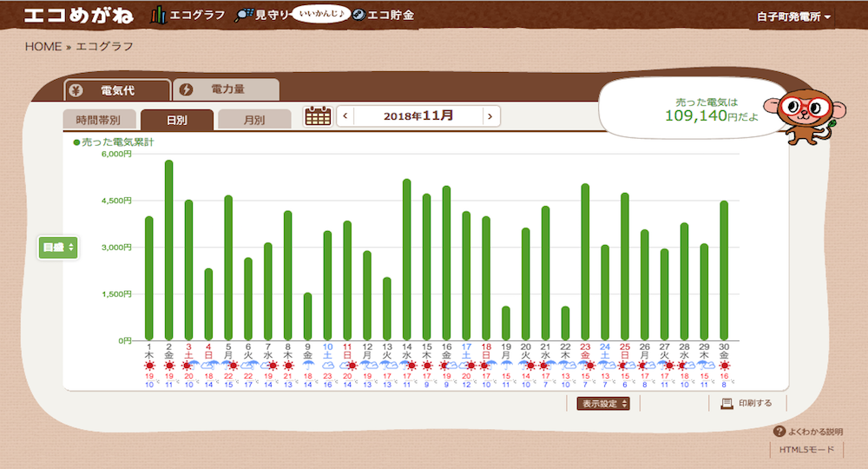Click the sunny weather icon under day 1

149,366
